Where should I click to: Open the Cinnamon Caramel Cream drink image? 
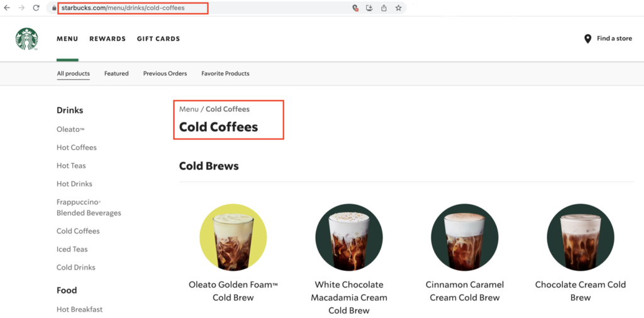tap(465, 238)
